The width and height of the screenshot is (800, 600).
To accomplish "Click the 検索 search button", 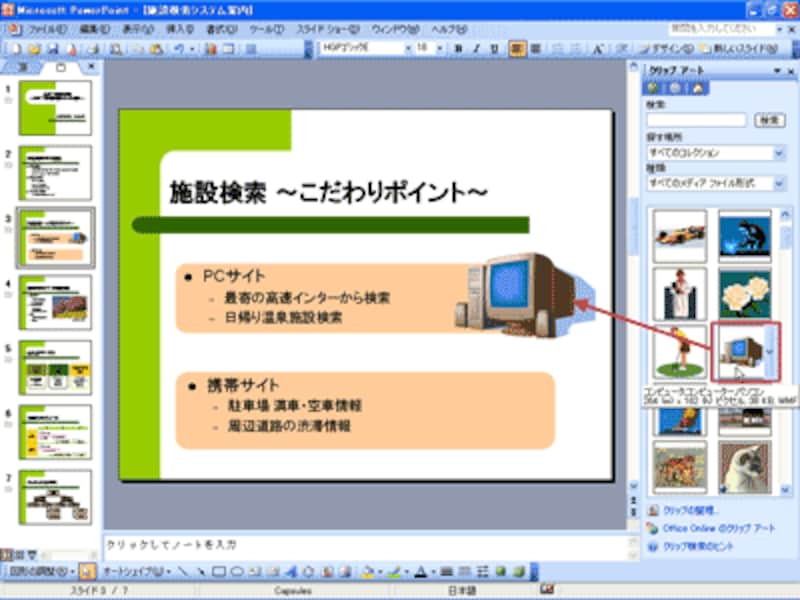I will click(x=769, y=120).
